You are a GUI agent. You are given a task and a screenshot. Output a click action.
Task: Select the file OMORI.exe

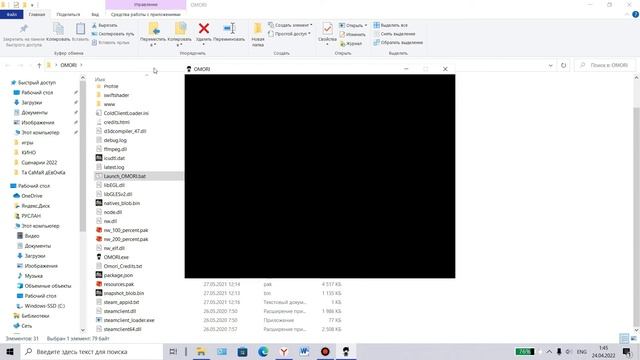tap(116, 257)
